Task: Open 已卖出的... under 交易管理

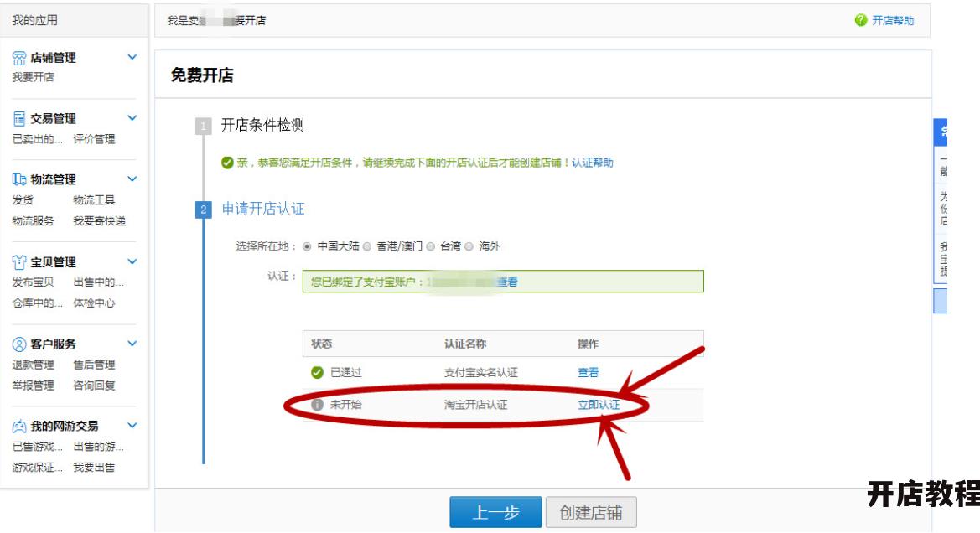Action: click(38, 139)
